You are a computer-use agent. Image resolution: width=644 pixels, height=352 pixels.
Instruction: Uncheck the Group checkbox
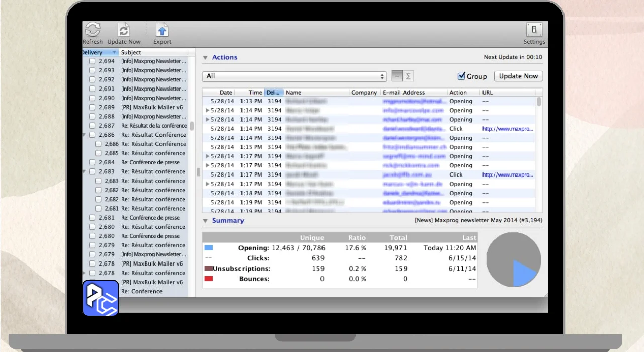(461, 76)
